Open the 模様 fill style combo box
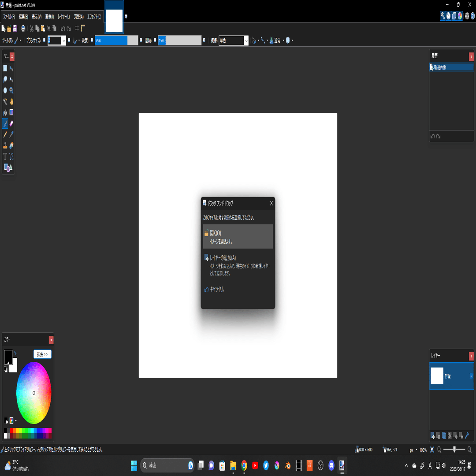Image resolution: width=476 pixels, height=476 pixels. [x=234, y=41]
